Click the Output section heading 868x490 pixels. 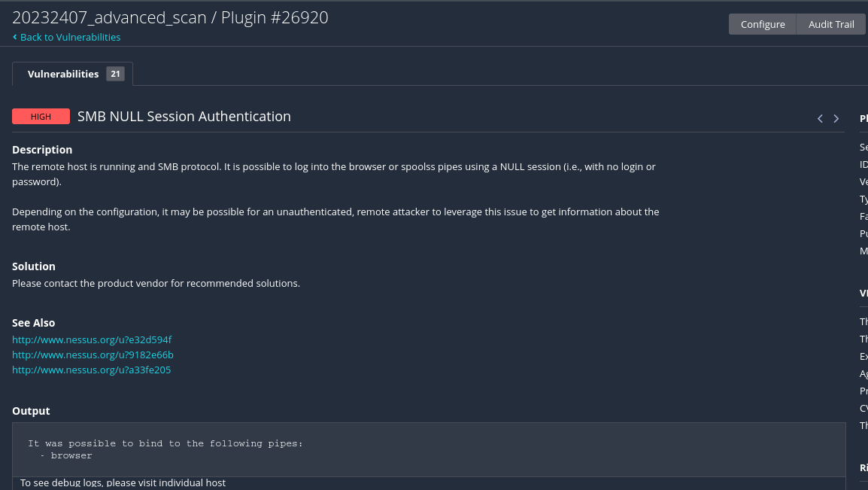[x=31, y=411]
